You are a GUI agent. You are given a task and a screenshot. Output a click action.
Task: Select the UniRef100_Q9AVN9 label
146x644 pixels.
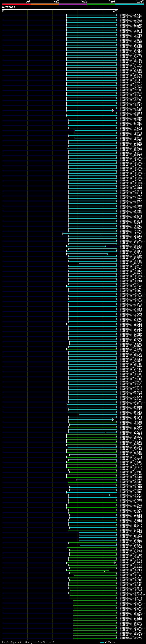(131, 42)
